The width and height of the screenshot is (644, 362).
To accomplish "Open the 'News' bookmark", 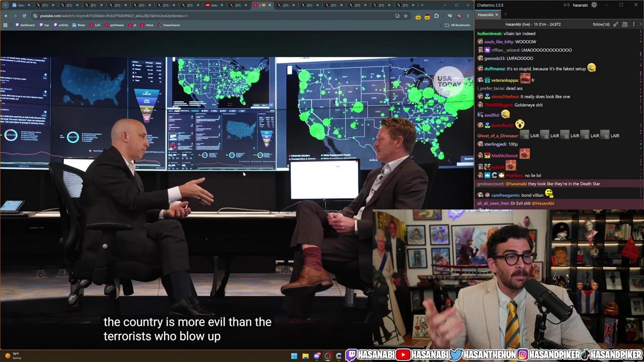I will pyautogui.click(x=79, y=25).
